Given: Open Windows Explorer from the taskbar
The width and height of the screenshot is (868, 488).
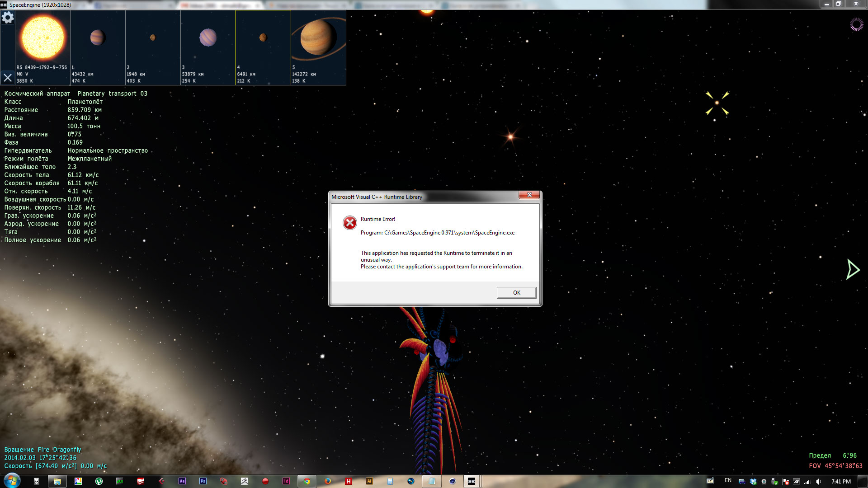Looking at the screenshot, I should click(57, 481).
